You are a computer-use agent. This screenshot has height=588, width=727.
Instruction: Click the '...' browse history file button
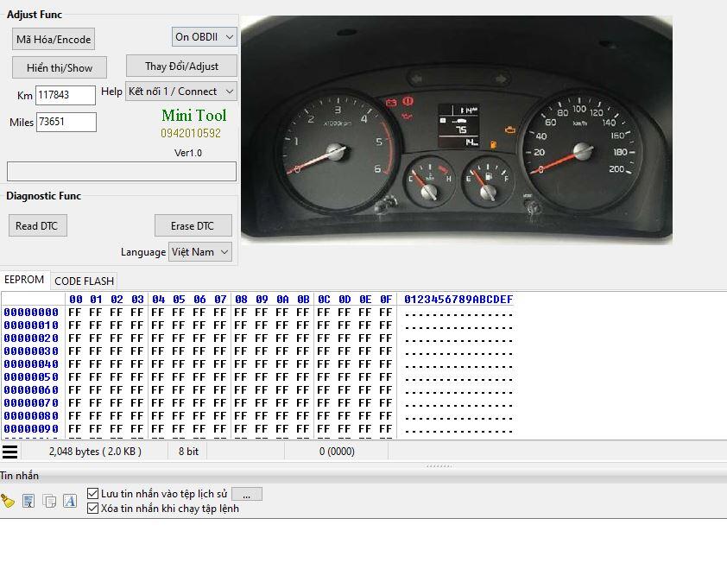[x=247, y=494]
